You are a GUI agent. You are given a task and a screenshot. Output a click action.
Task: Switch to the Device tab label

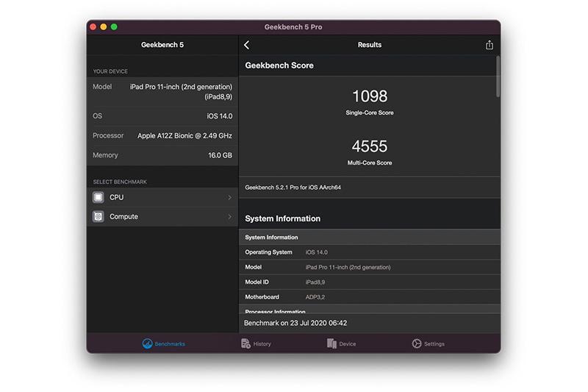348,344
